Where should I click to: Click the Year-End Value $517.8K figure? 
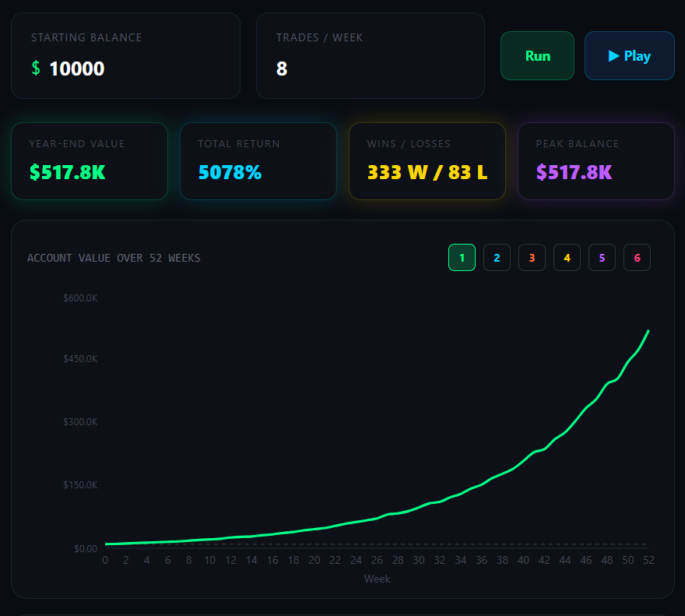[x=67, y=172]
